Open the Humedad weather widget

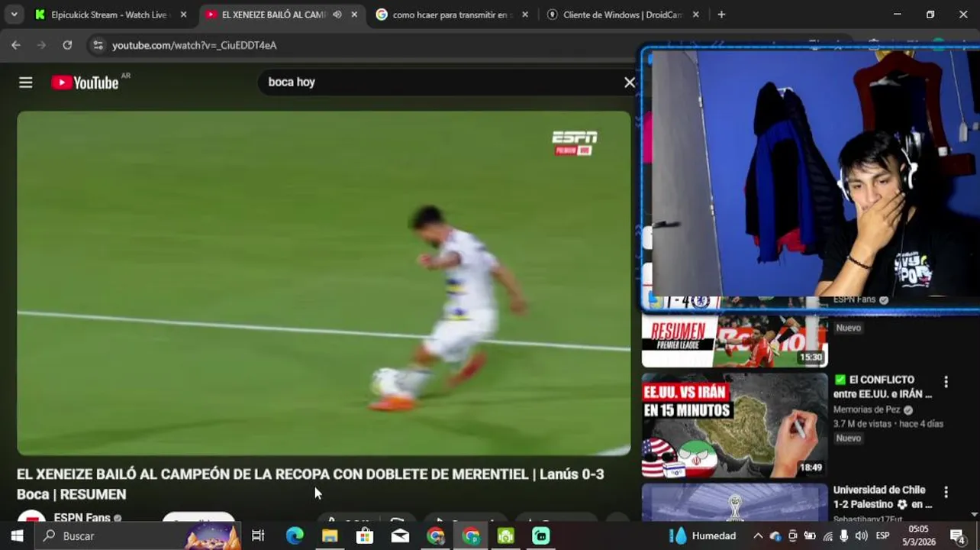click(x=703, y=536)
